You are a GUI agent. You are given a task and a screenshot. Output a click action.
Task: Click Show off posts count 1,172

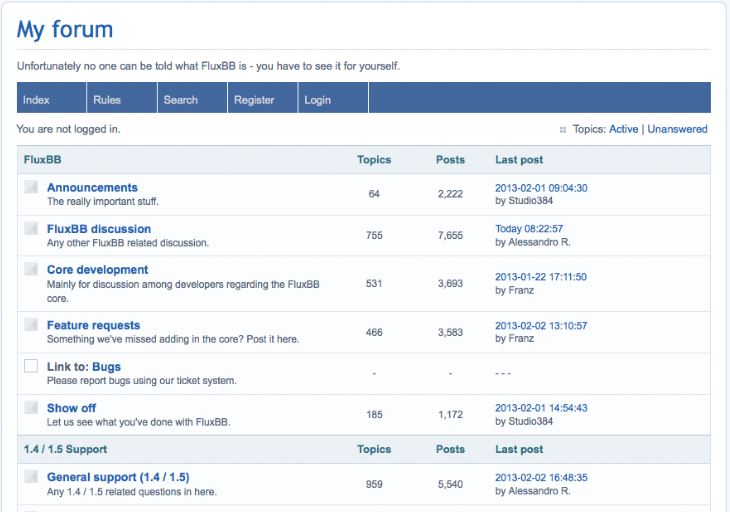[x=450, y=415]
